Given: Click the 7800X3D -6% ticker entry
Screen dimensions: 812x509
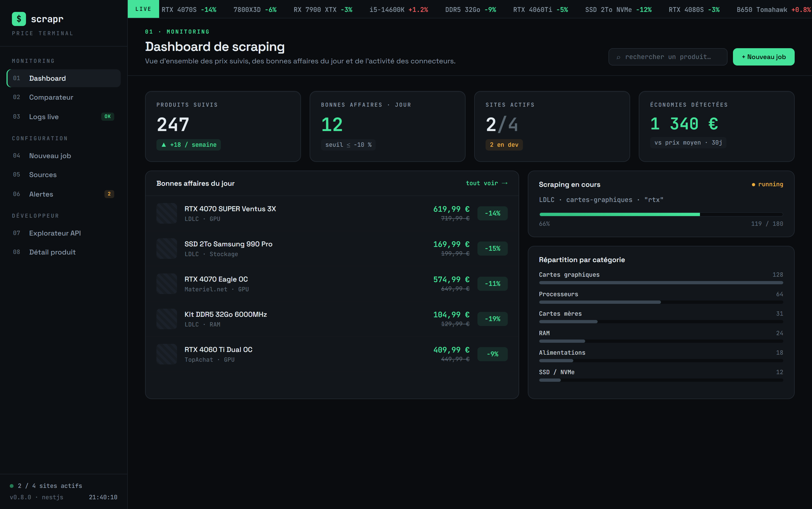Looking at the screenshot, I should click(x=255, y=9).
